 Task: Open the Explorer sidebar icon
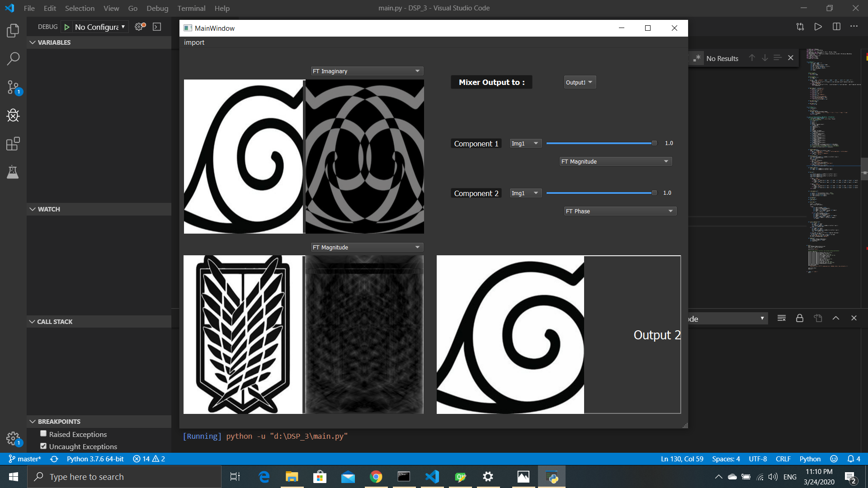13,31
